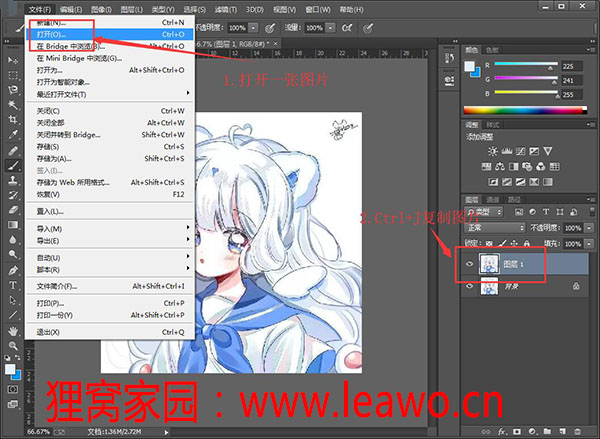Choose 打开(O)... from the File menu

click(110, 34)
